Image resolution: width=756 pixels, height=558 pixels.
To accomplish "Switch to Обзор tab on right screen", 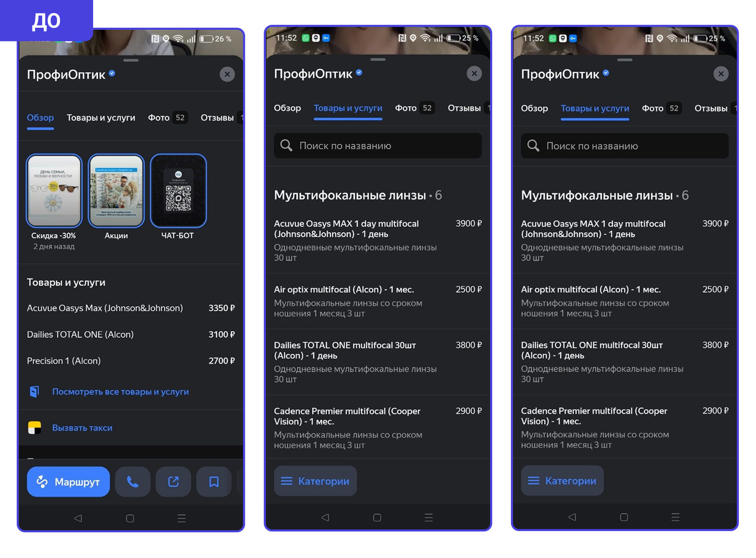I will (x=535, y=108).
